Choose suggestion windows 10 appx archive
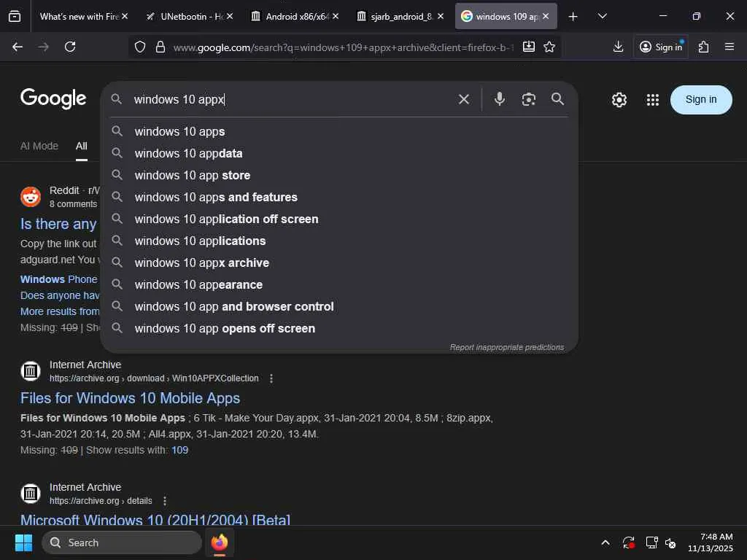Image resolution: width=747 pixels, height=560 pixels. [339, 262]
